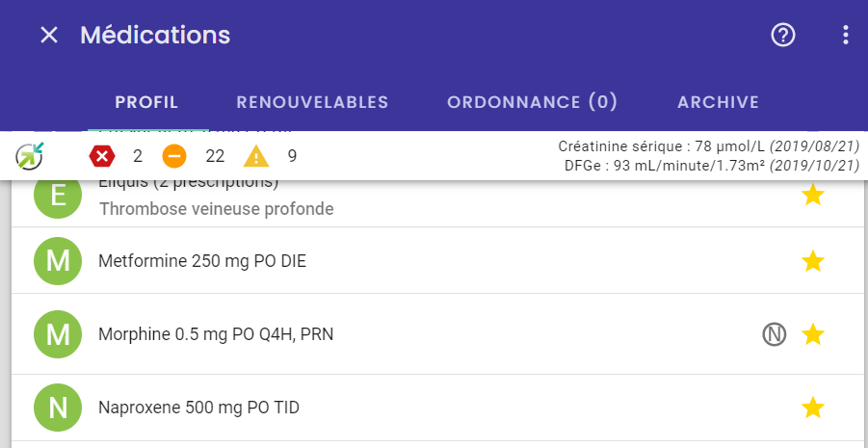Viewport: 868px width, 448px height.
Task: Click the red contraindication alert icon
Action: pos(102,157)
